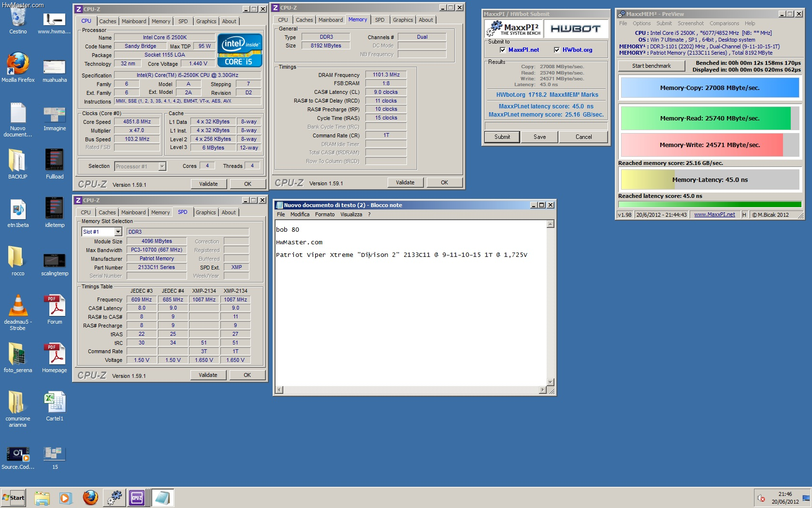The height and width of the screenshot is (508, 812).
Task: Click OK in the Memory CPU-Z window
Action: point(444,182)
